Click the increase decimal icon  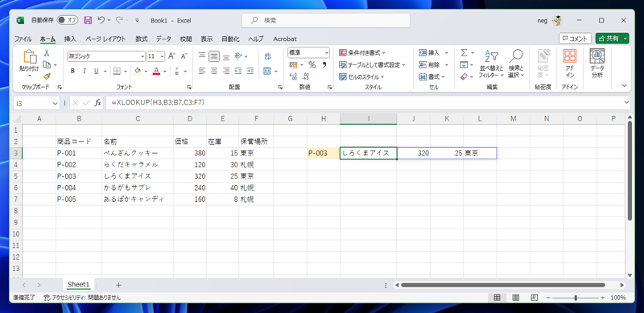[x=293, y=76]
